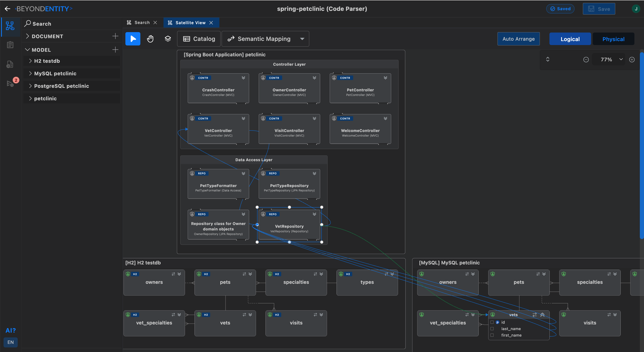Click the up-down stepper near zoom
Image resolution: width=644 pixels, height=352 pixels.
click(548, 59)
